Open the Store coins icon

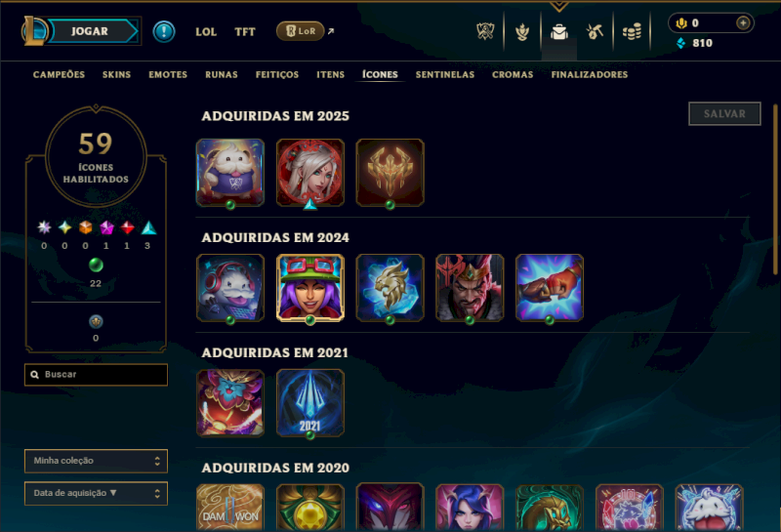tap(632, 32)
